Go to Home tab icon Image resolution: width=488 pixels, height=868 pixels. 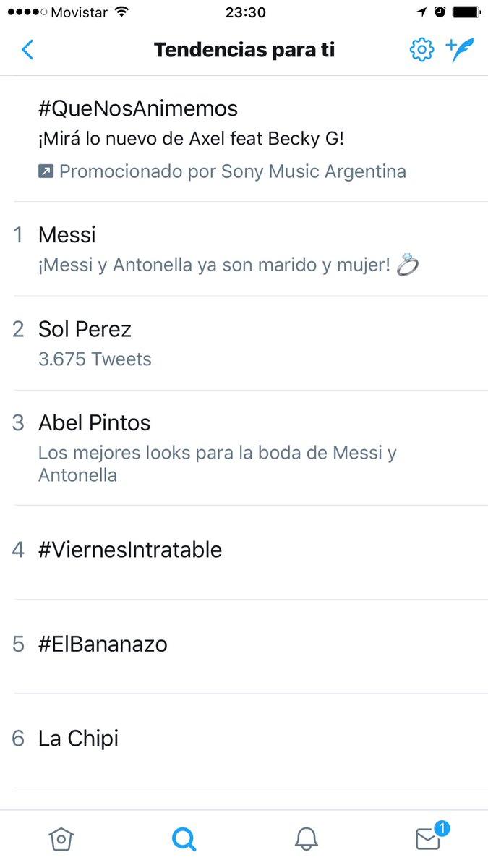[61, 839]
